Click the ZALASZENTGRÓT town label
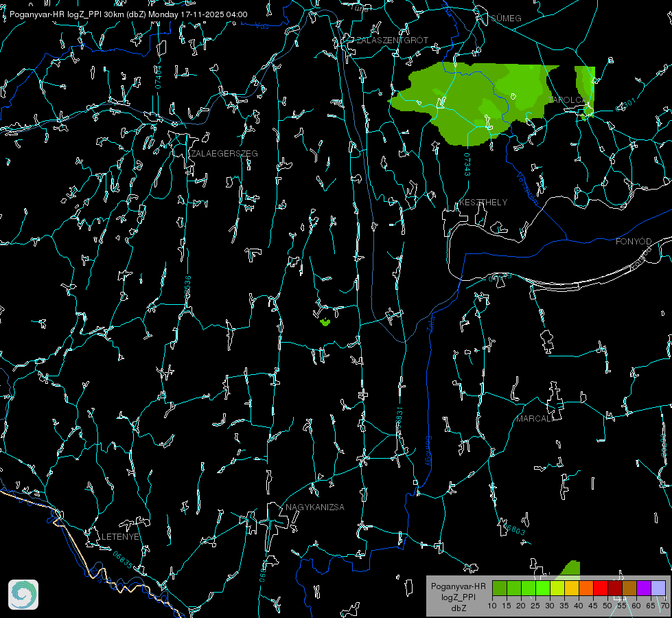This screenshot has width=672, height=618. [392, 41]
